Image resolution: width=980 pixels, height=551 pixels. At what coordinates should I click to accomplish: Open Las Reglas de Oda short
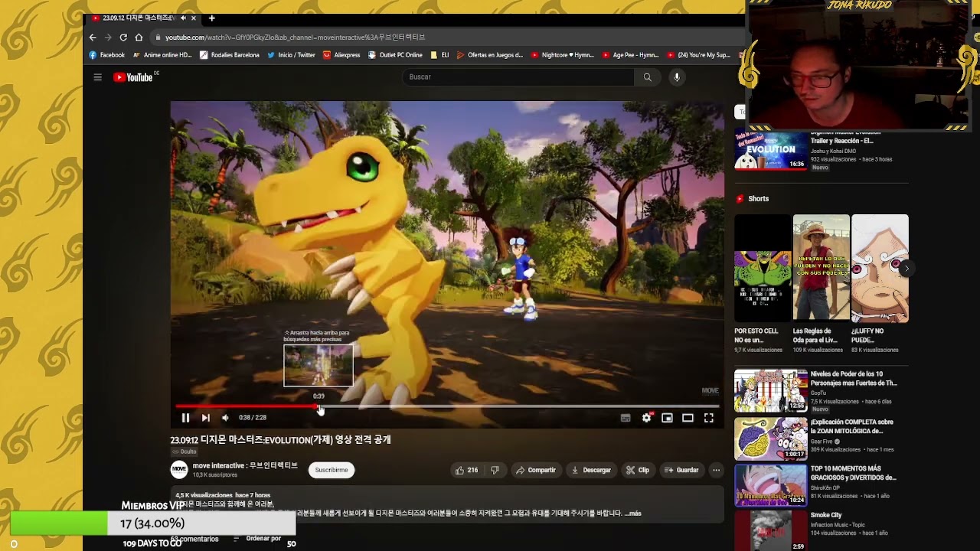[x=821, y=268]
